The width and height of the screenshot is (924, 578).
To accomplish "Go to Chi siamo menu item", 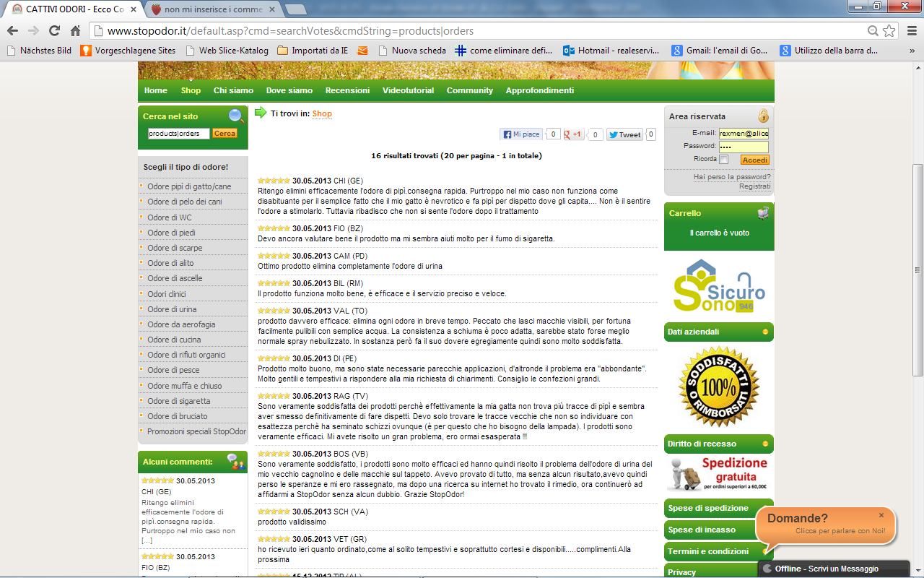I will (x=233, y=90).
